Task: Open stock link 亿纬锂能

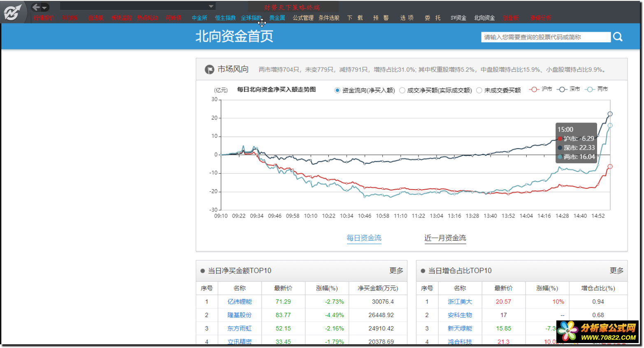Action: [239, 302]
